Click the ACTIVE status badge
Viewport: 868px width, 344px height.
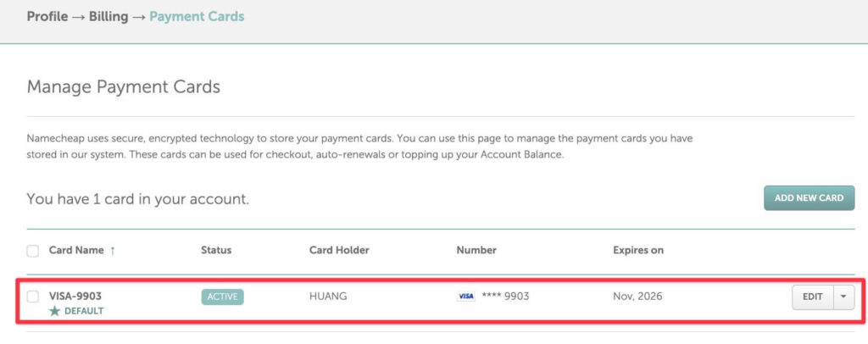pyautogui.click(x=222, y=297)
